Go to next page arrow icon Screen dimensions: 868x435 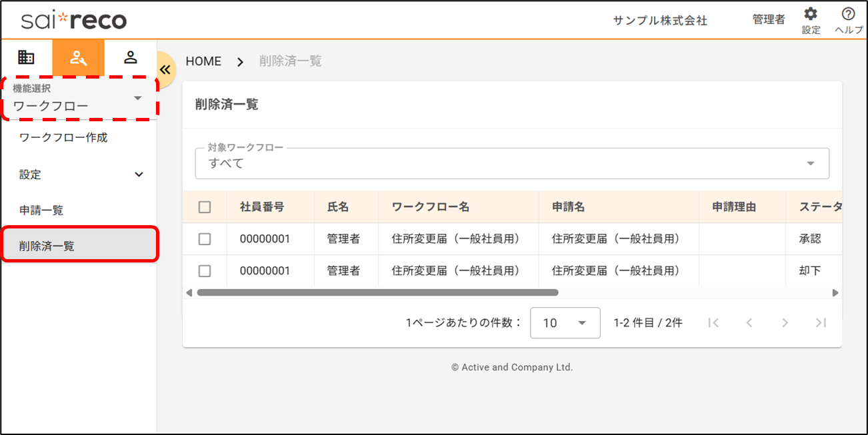785,323
